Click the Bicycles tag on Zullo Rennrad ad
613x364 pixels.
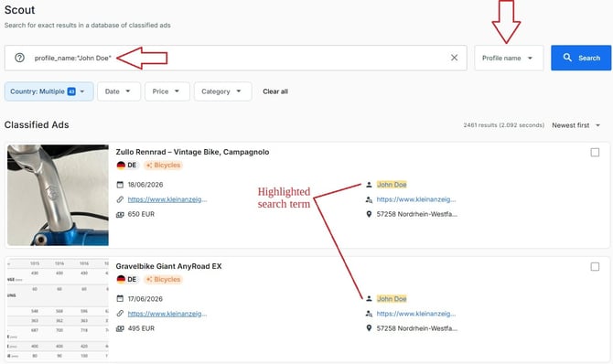tap(164, 165)
